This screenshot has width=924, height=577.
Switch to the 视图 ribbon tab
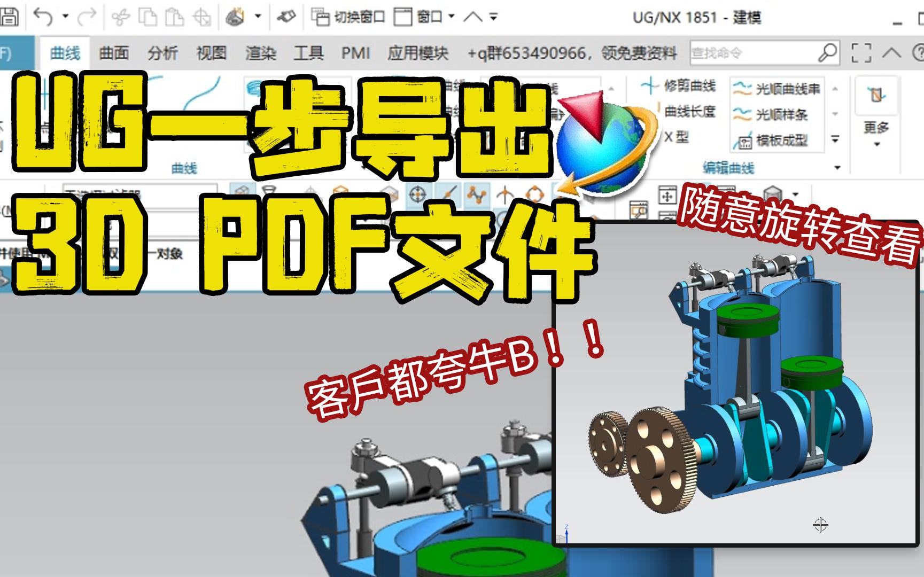click(x=211, y=53)
